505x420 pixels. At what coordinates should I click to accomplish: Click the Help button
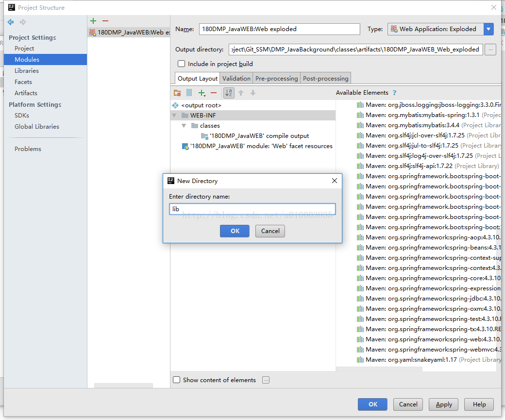(x=479, y=404)
